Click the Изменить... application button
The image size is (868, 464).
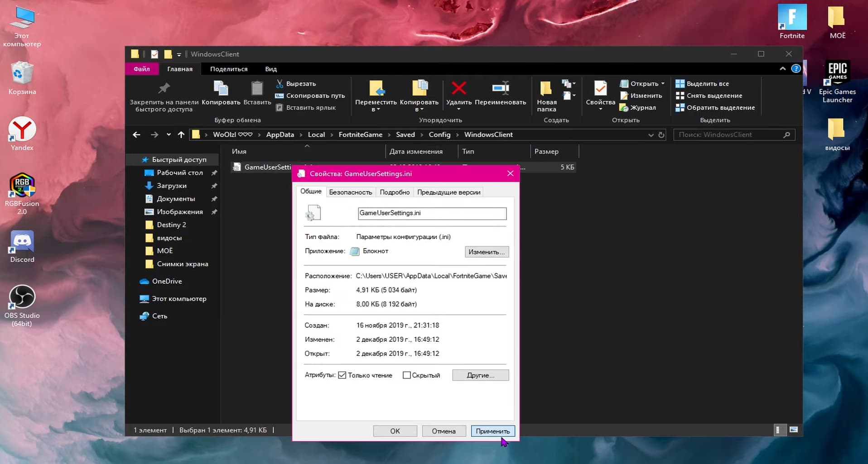coord(487,252)
